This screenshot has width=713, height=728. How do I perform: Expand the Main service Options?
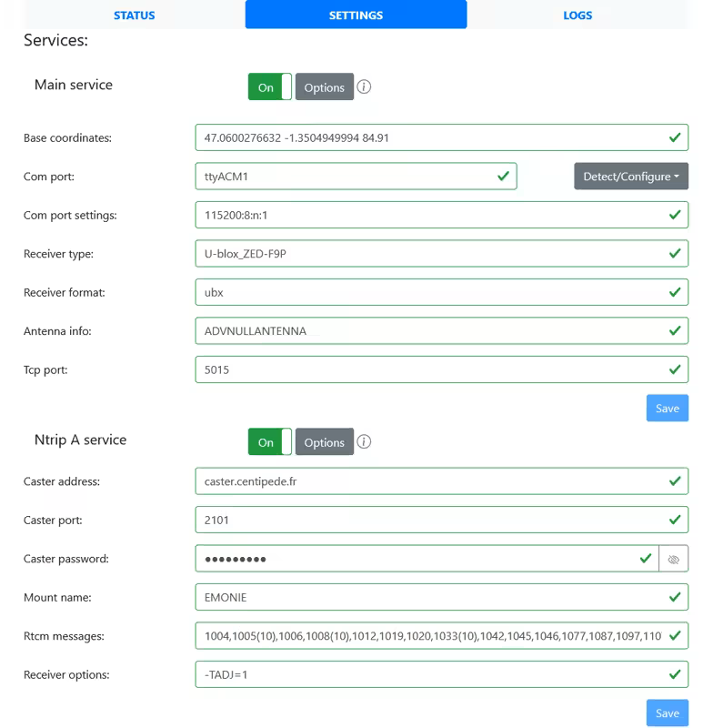coord(324,87)
